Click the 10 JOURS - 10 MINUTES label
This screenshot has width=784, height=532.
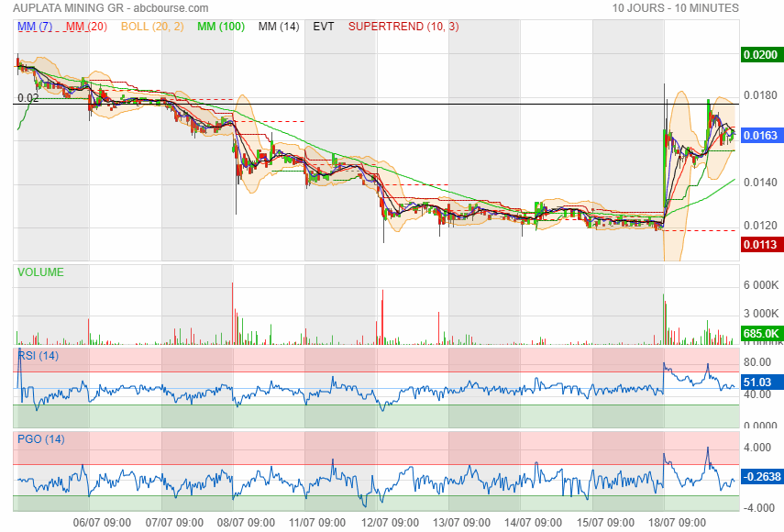pos(676,8)
